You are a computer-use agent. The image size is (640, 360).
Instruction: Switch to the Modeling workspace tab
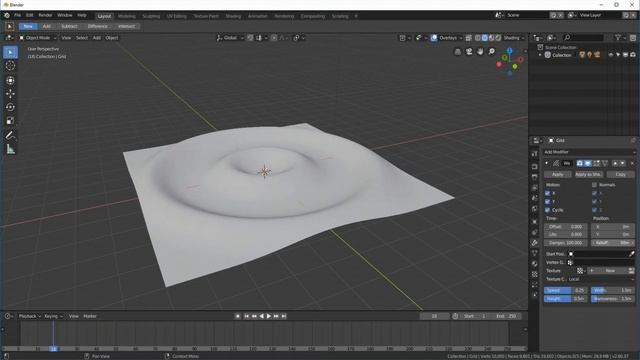click(x=127, y=16)
